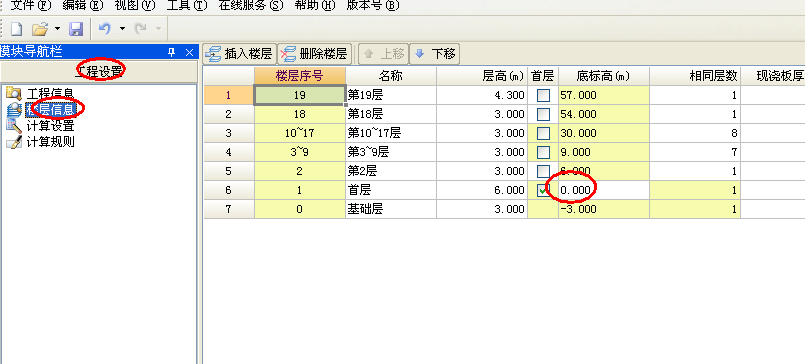Toggle 首层 checkbox for 第2层
805x364 pixels.
[x=543, y=171]
